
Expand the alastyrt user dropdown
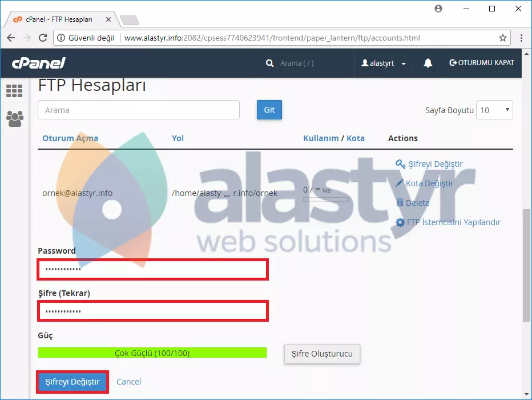click(x=384, y=63)
